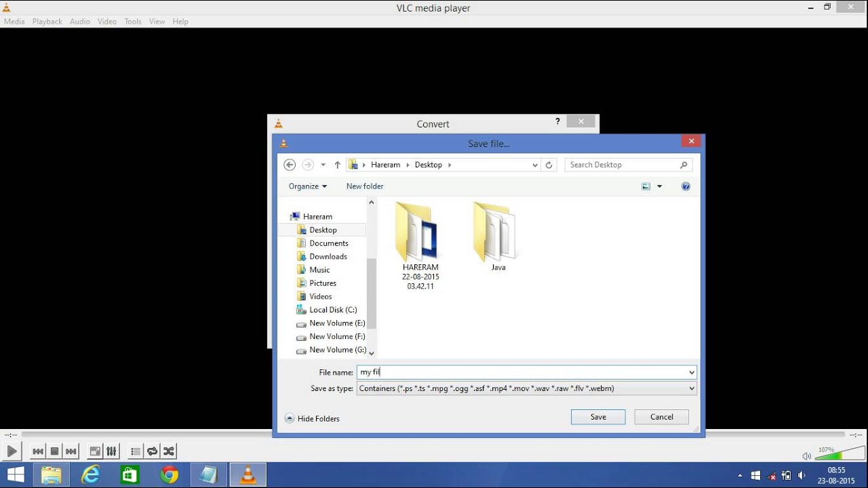This screenshot has width=868, height=488.
Task: Select New Volume (F:) in navigation tree
Action: pos(337,337)
